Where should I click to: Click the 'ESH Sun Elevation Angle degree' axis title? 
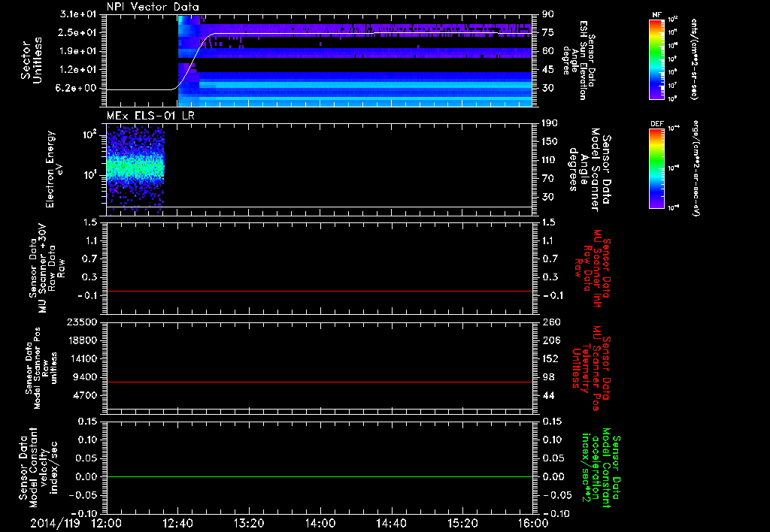tap(578, 59)
